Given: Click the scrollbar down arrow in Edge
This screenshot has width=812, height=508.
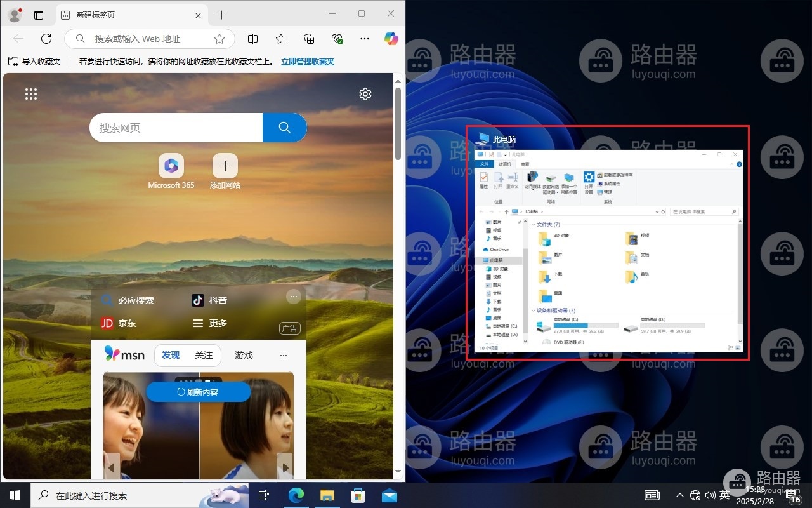Looking at the screenshot, I should coord(398,472).
